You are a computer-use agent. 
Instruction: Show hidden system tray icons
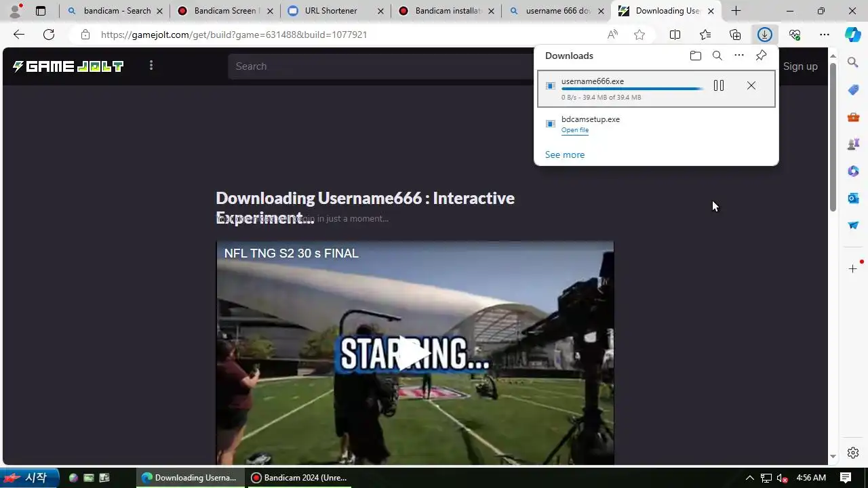pos(749,478)
